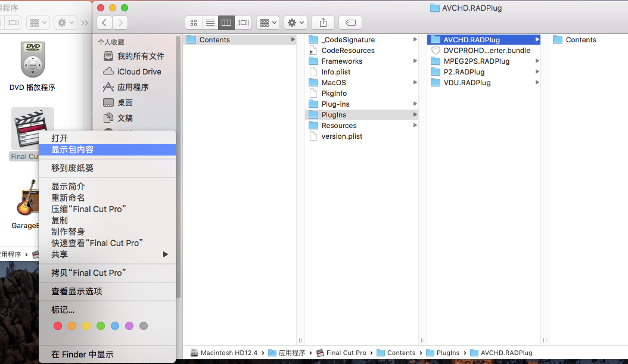Apply the orange tag color
The width and height of the screenshot is (628, 364).
[x=72, y=326]
